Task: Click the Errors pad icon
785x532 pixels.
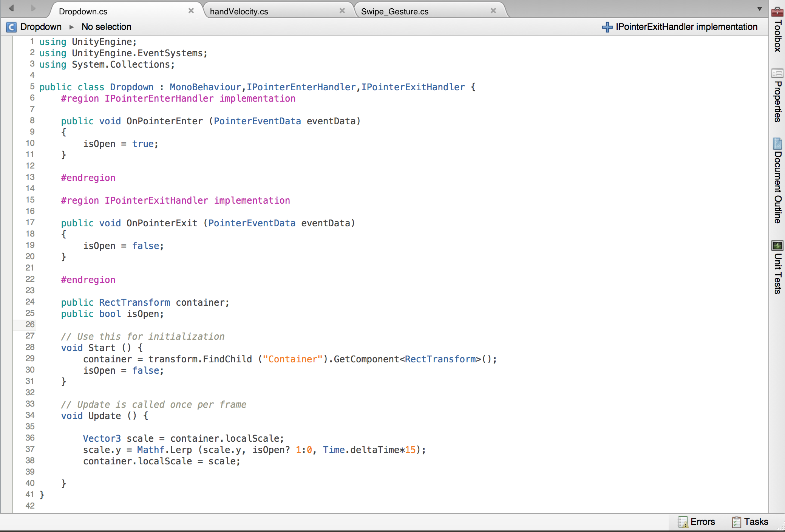Action: click(682, 522)
